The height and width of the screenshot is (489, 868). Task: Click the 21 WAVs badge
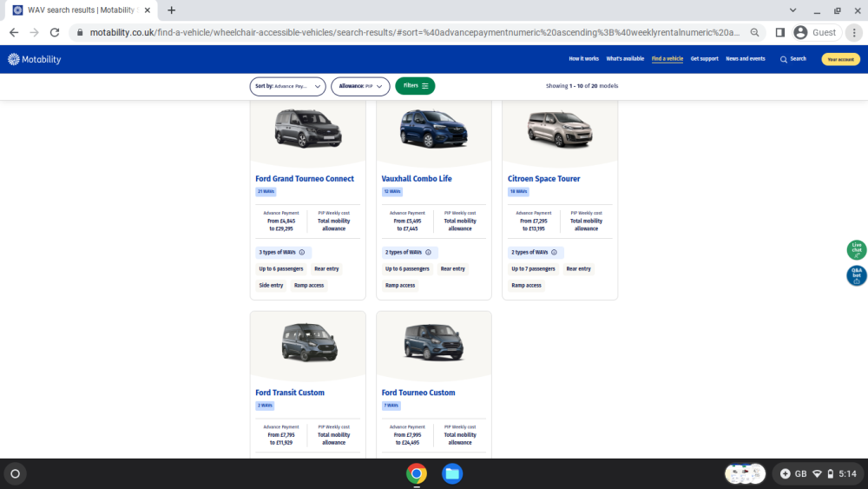click(266, 192)
